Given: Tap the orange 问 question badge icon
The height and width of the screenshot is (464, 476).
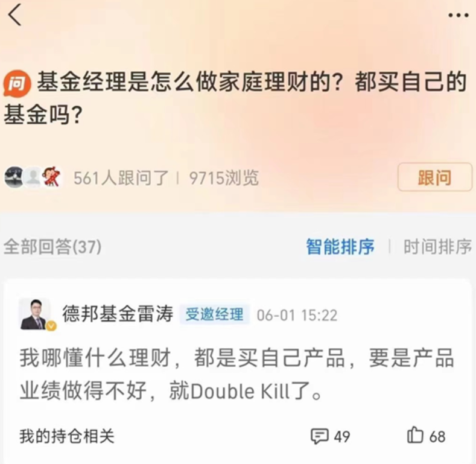Looking at the screenshot, I should tap(17, 83).
